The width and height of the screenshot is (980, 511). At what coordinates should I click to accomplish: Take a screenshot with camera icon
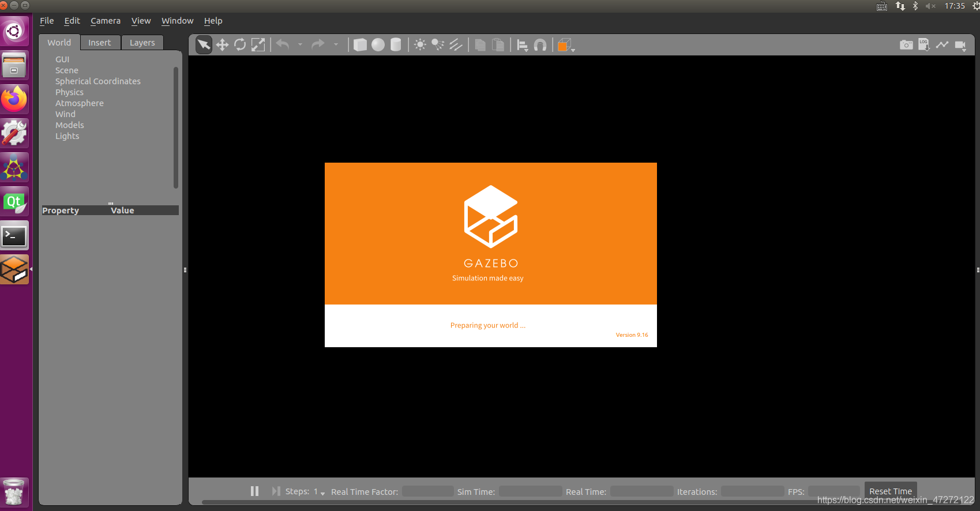click(906, 45)
